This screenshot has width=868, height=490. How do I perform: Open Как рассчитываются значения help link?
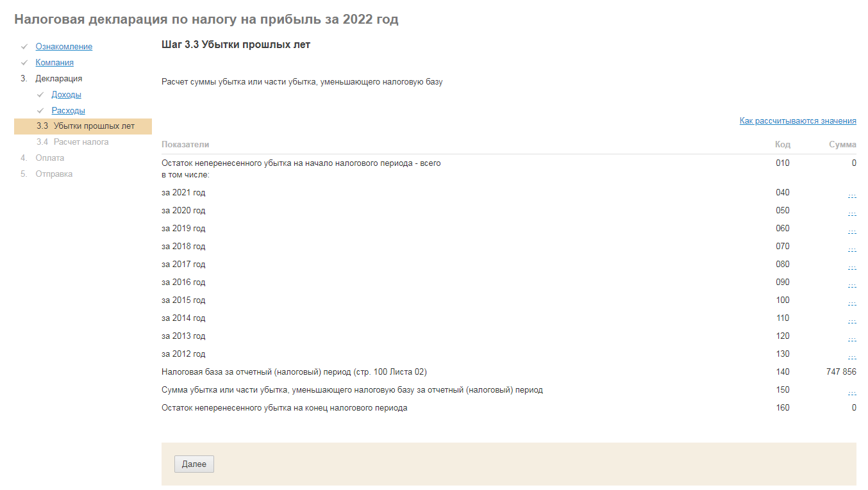click(797, 121)
